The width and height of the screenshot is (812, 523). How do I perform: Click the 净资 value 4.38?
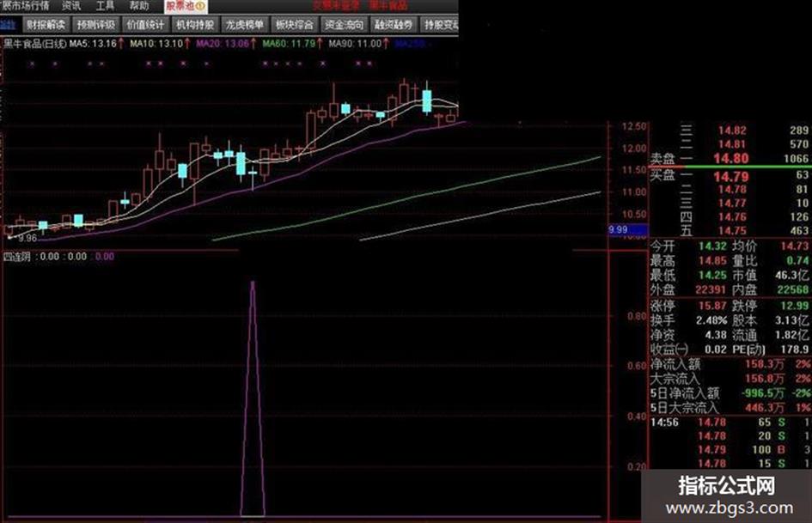[716, 335]
